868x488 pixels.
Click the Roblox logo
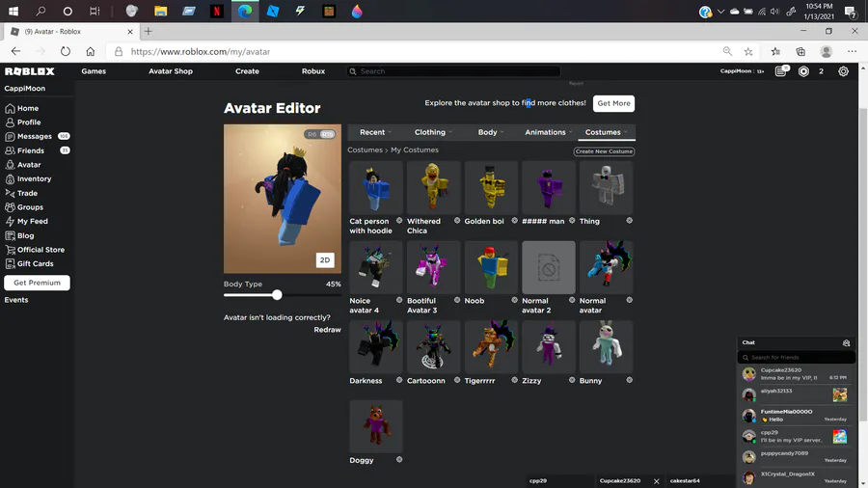pos(29,71)
